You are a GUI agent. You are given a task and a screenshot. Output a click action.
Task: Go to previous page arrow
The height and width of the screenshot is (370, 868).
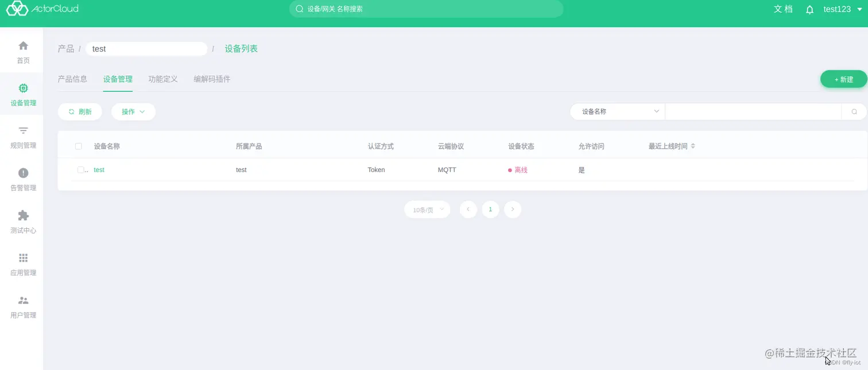468,209
